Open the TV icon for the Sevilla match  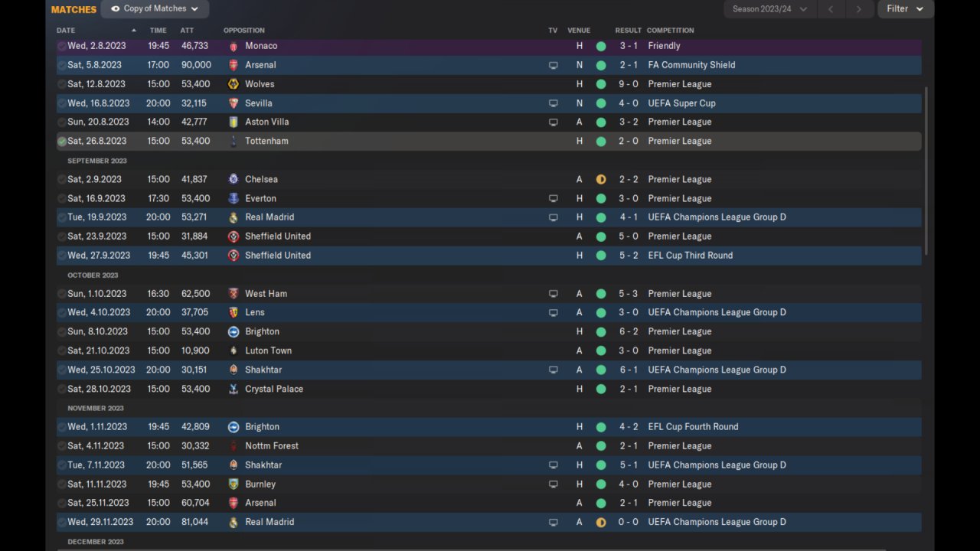click(554, 103)
